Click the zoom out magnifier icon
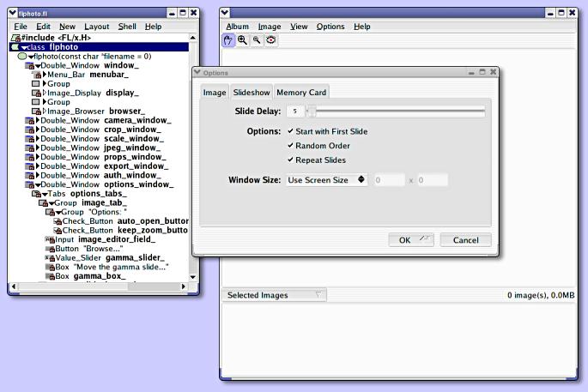 coord(256,39)
